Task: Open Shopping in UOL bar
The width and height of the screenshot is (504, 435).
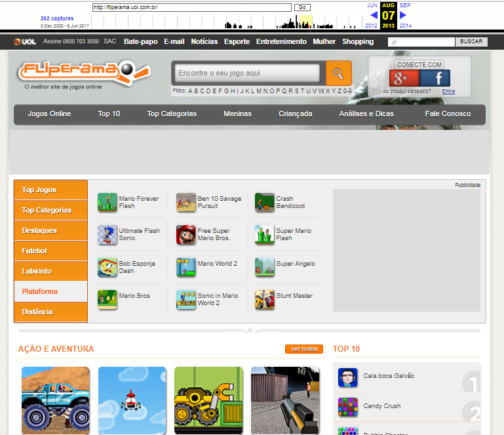Action: click(x=358, y=41)
